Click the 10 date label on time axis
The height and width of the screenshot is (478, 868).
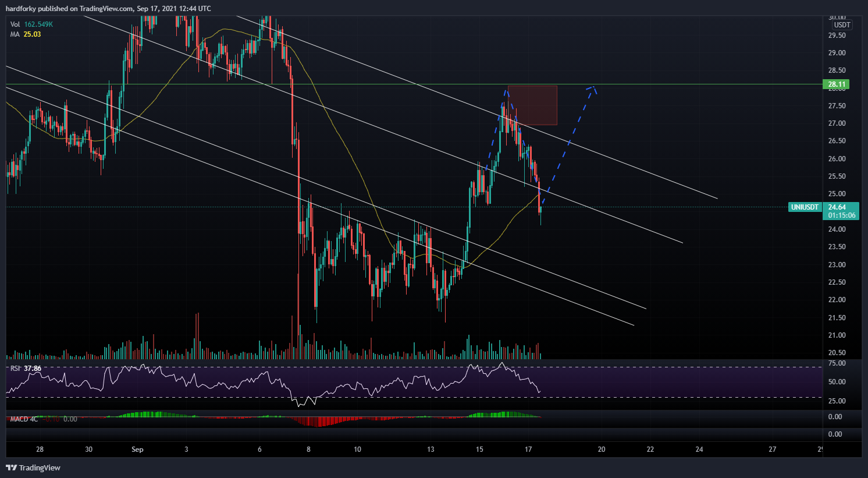coord(357,449)
